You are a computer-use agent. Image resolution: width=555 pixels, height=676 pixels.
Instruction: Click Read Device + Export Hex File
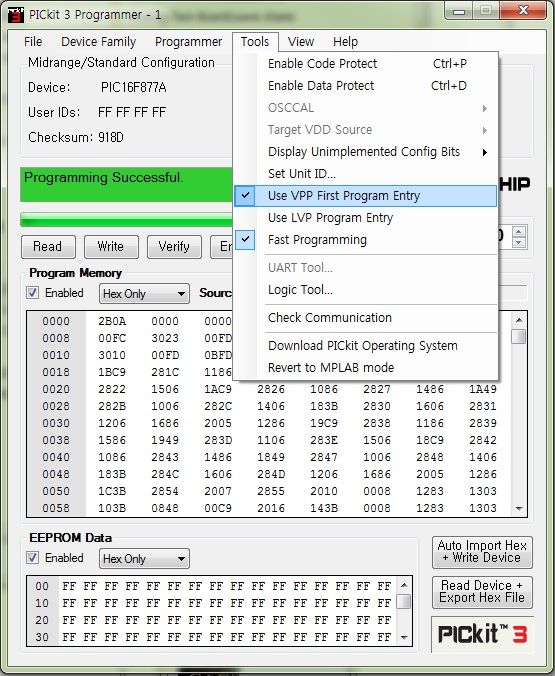(x=482, y=592)
